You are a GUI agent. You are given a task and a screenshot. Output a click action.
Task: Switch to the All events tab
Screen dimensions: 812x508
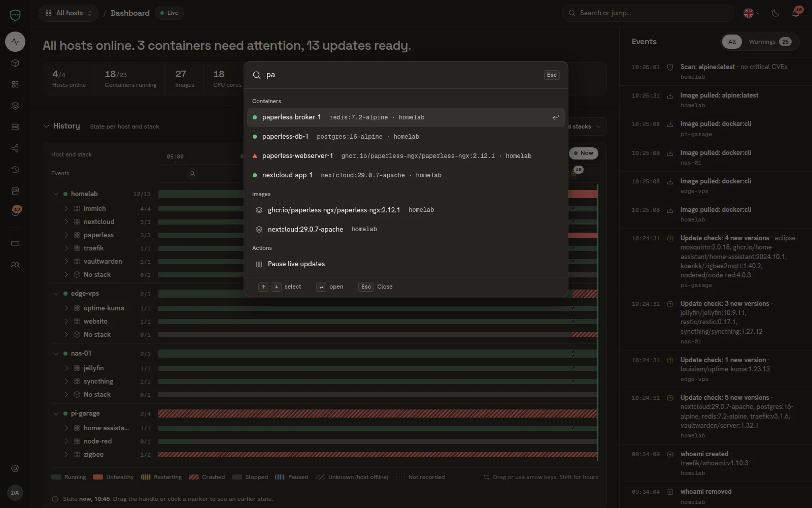732,42
